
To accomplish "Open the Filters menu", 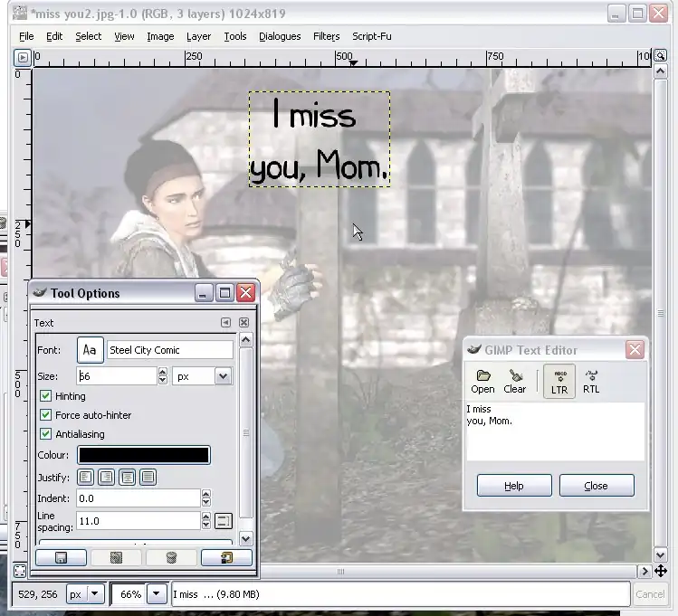I will (x=326, y=36).
